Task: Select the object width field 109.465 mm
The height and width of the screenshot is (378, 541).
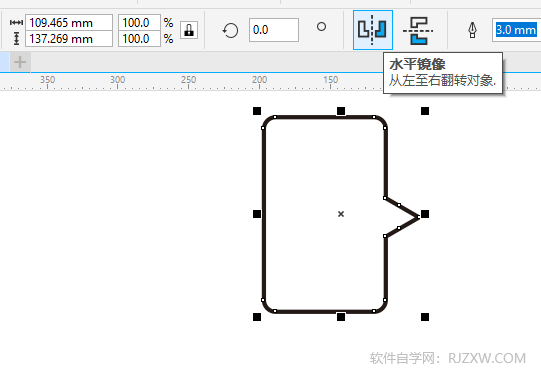Action: [69, 23]
